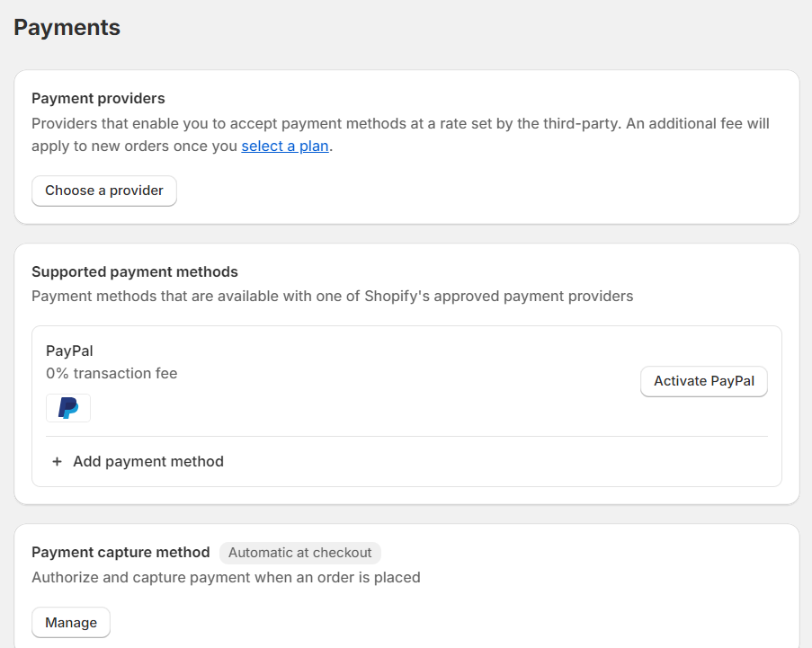Activate PayPal for the store
This screenshot has height=648, width=812.
point(703,381)
